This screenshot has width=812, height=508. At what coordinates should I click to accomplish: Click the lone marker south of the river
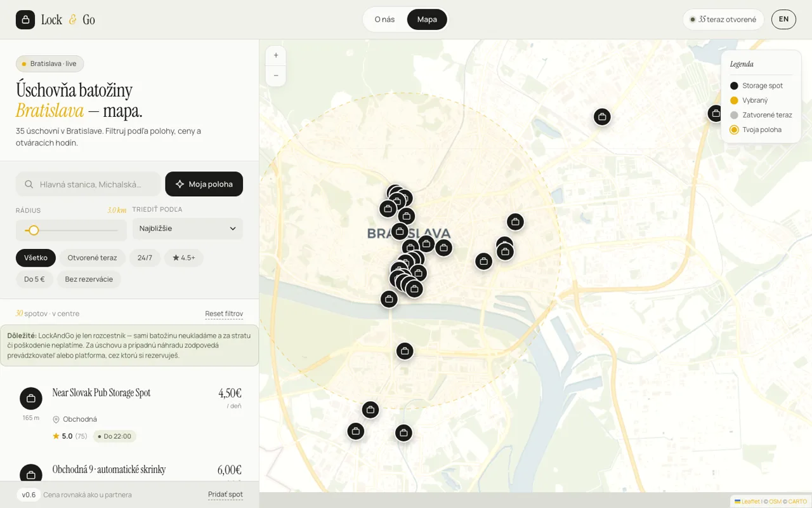pyautogui.click(x=405, y=351)
